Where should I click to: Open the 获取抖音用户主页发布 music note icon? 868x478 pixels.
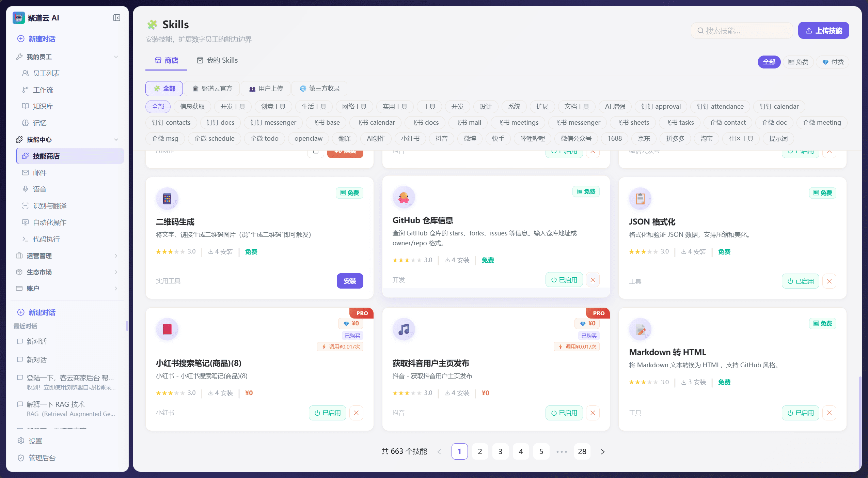point(404,329)
